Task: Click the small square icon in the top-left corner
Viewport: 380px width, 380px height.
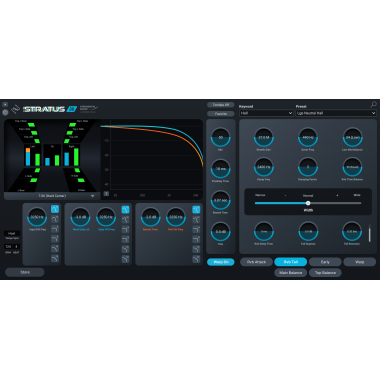Action: (5, 104)
